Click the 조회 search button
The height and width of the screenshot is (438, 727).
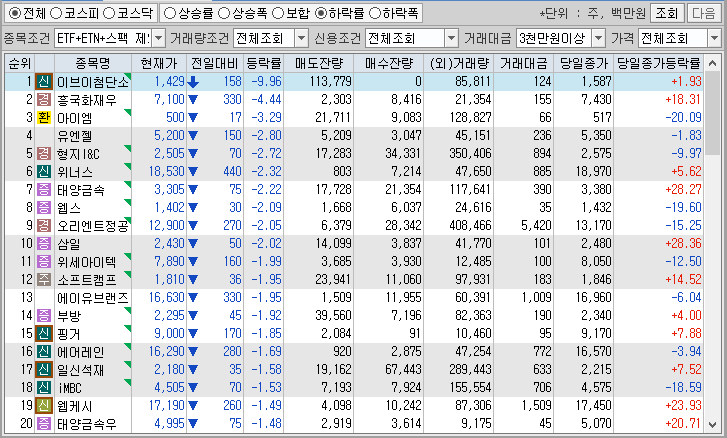666,13
